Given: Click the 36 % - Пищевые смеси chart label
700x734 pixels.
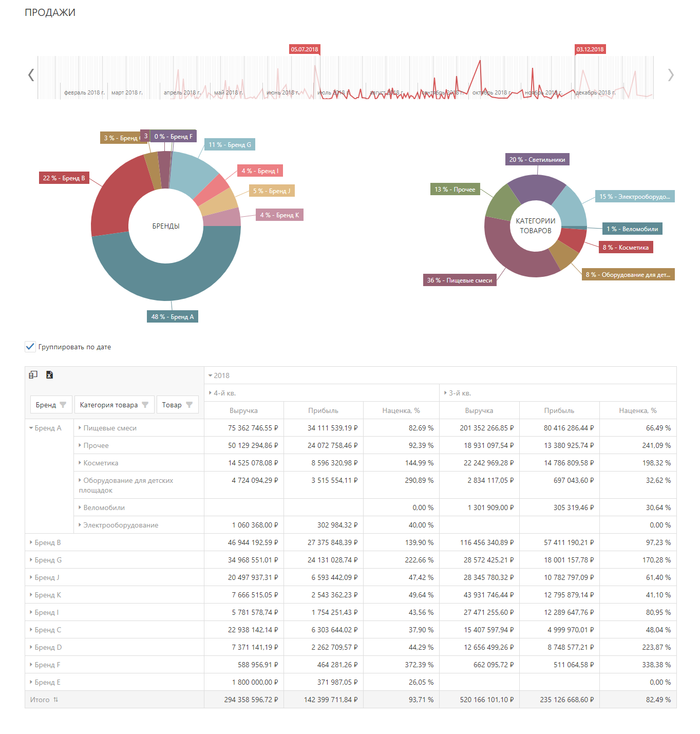Looking at the screenshot, I should [459, 280].
